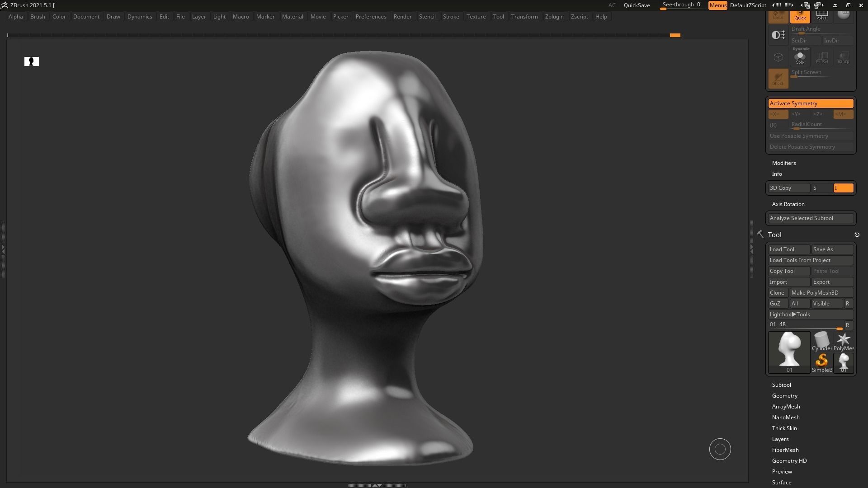
Task: Adjust the See-through slider
Action: (x=682, y=5)
